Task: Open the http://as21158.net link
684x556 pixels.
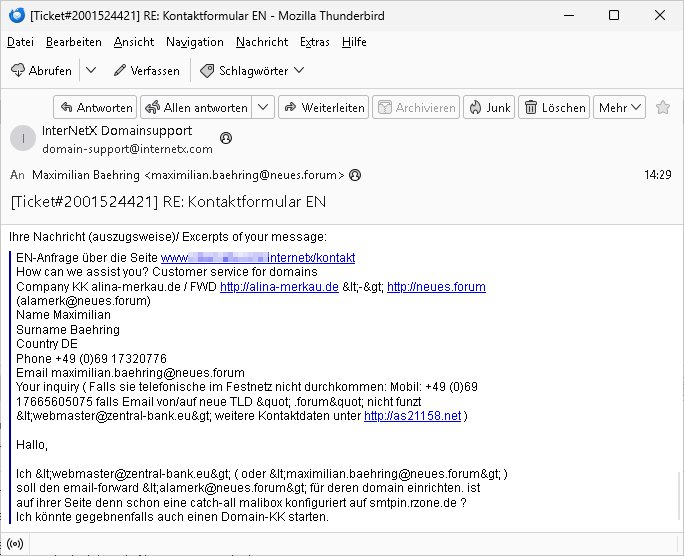Action: [412, 415]
